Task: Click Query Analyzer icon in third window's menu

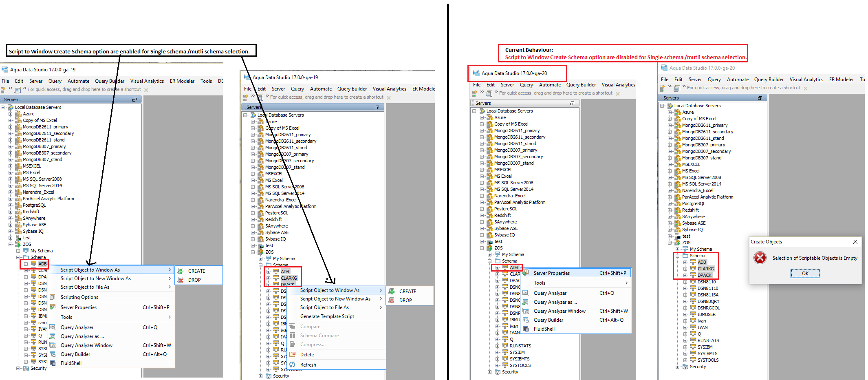Action: [526, 293]
